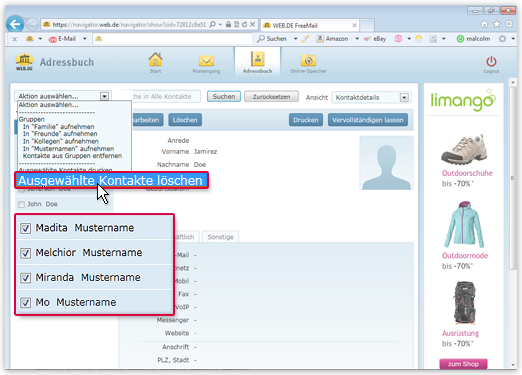Click the Amazon toolbar shortcut

point(332,39)
